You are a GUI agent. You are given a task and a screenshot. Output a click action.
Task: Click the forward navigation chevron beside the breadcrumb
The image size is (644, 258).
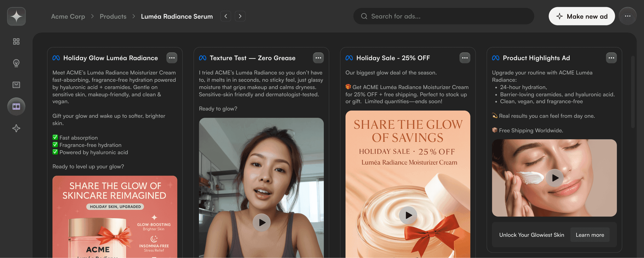point(240,16)
